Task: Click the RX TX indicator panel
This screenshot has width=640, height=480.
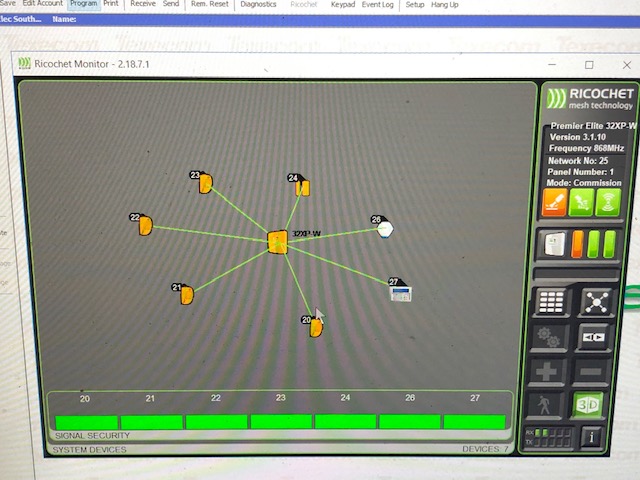Action: coord(548,437)
